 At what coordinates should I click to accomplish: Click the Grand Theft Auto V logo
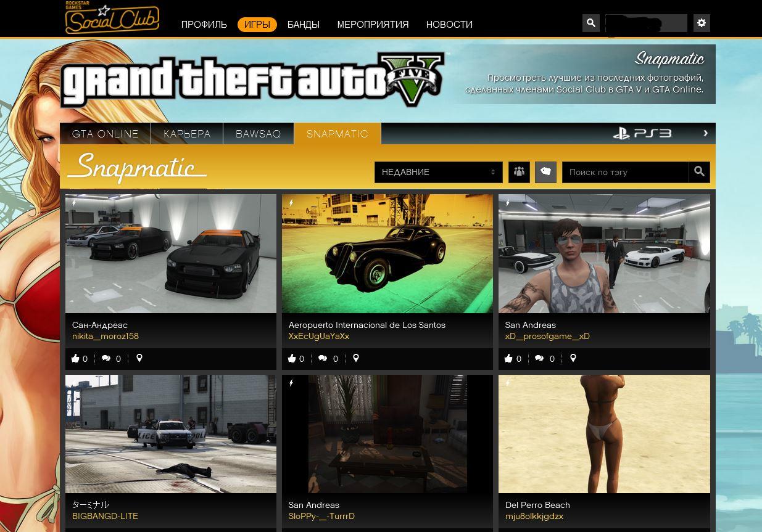(252, 81)
